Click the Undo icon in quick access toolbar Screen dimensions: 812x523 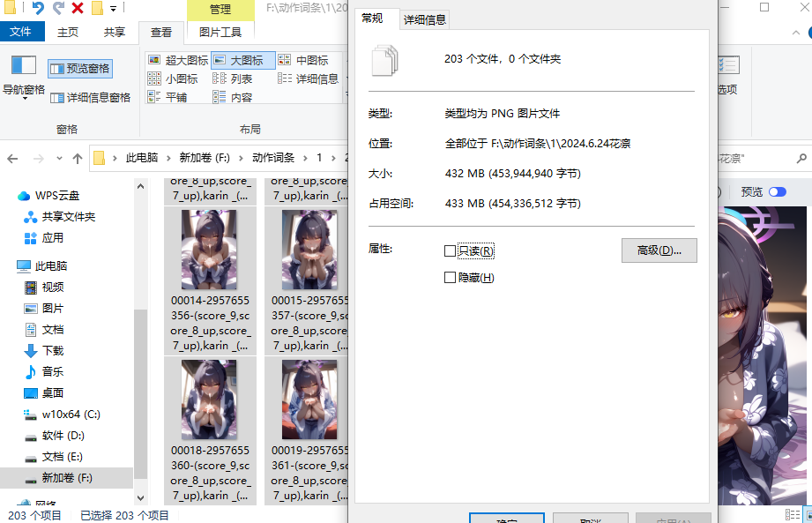click(37, 8)
